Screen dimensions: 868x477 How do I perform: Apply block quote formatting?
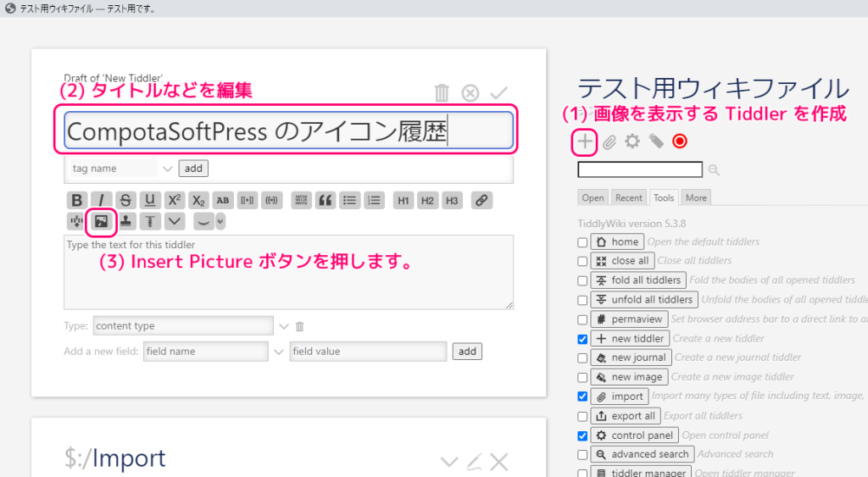click(x=325, y=200)
